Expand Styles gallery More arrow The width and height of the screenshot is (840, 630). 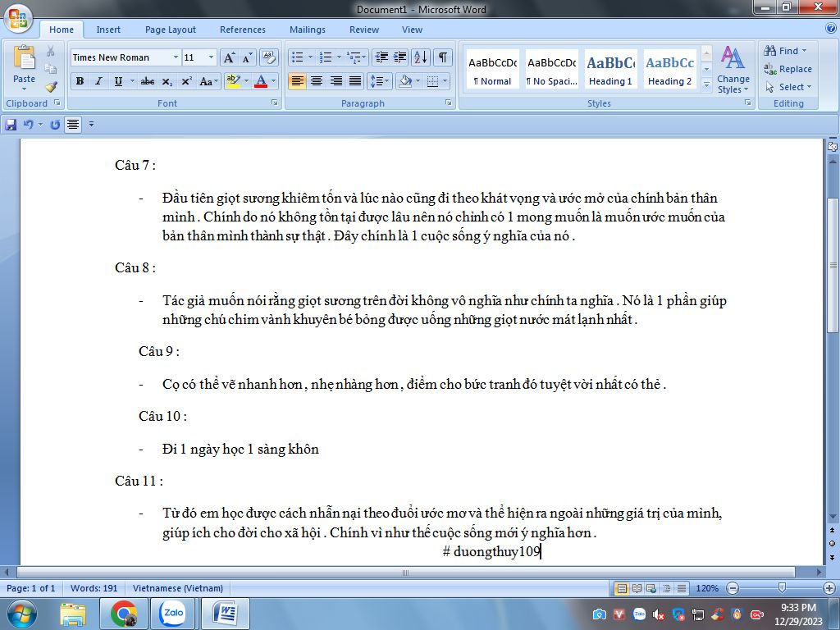point(706,85)
